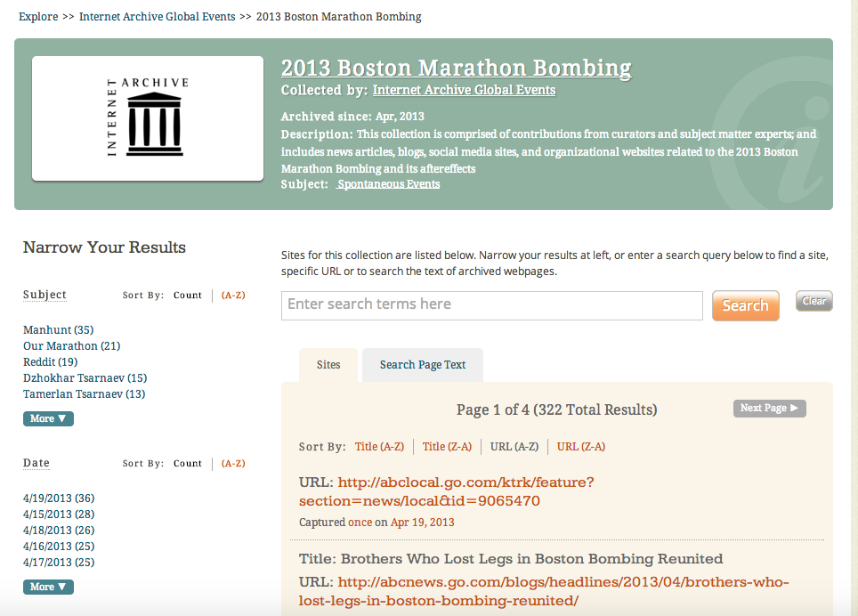The width and height of the screenshot is (858, 616).
Task: Filter by date 4/17/2013 (25)
Action: pyautogui.click(x=59, y=563)
